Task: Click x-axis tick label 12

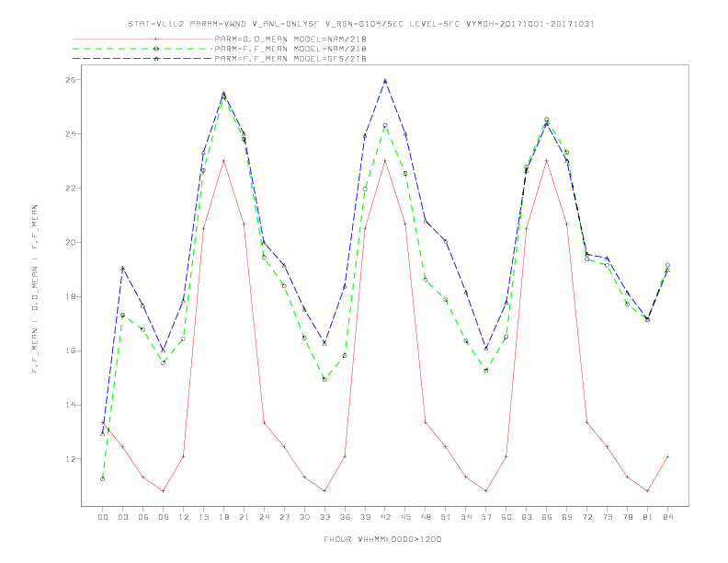Action: point(184,517)
